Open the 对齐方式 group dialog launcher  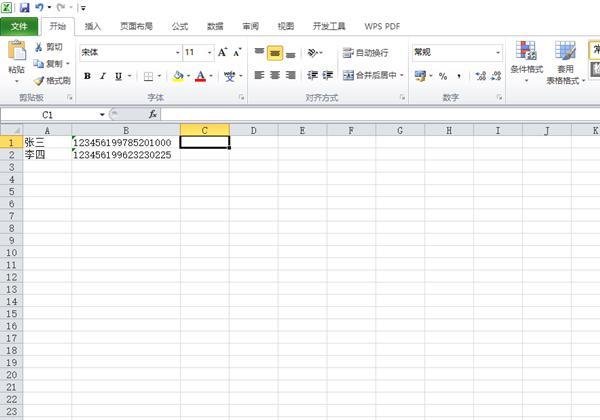click(x=403, y=98)
